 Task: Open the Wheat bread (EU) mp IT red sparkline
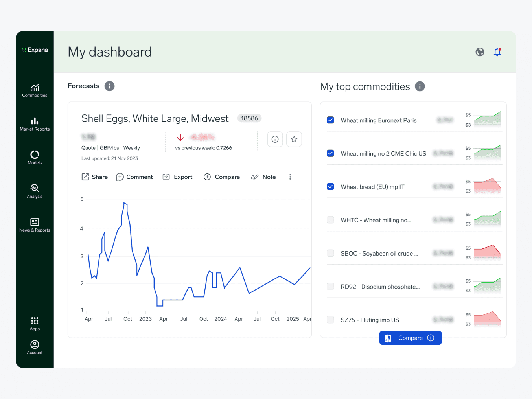point(487,186)
